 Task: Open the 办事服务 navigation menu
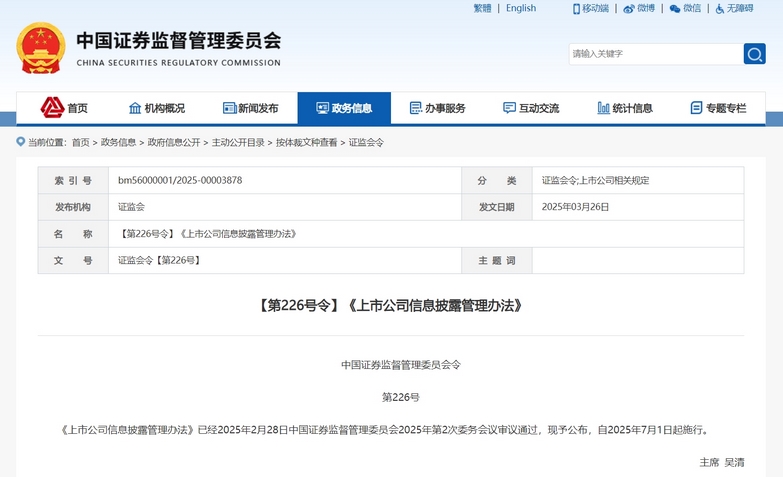[x=438, y=108]
